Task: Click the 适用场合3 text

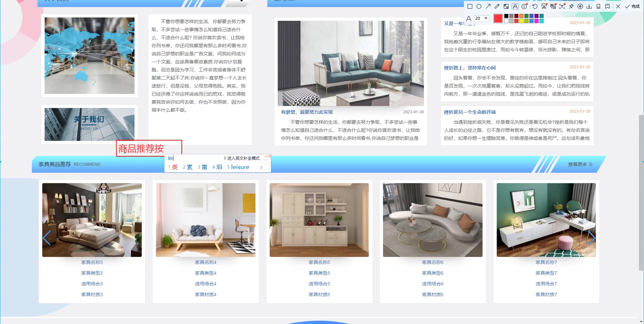Action: coord(92,284)
